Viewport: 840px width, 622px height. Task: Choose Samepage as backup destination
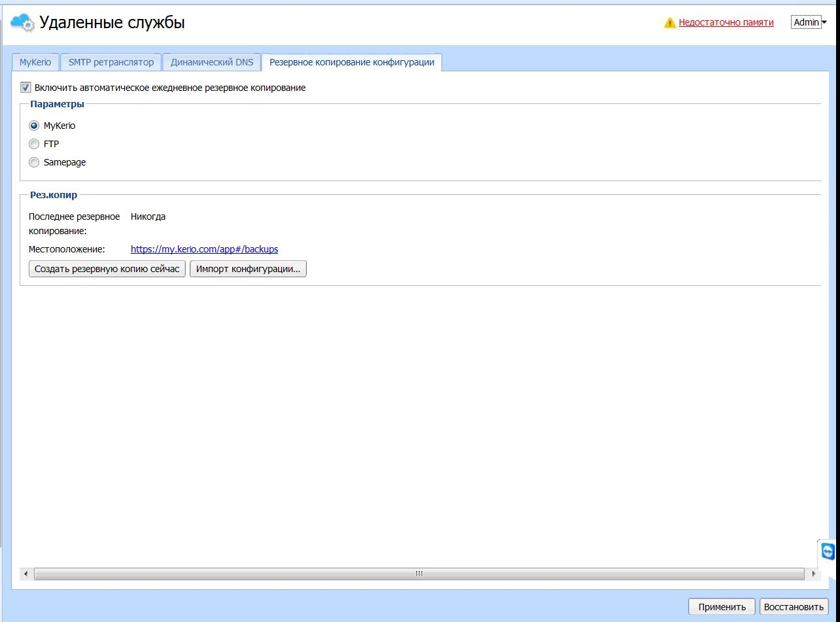(x=34, y=162)
